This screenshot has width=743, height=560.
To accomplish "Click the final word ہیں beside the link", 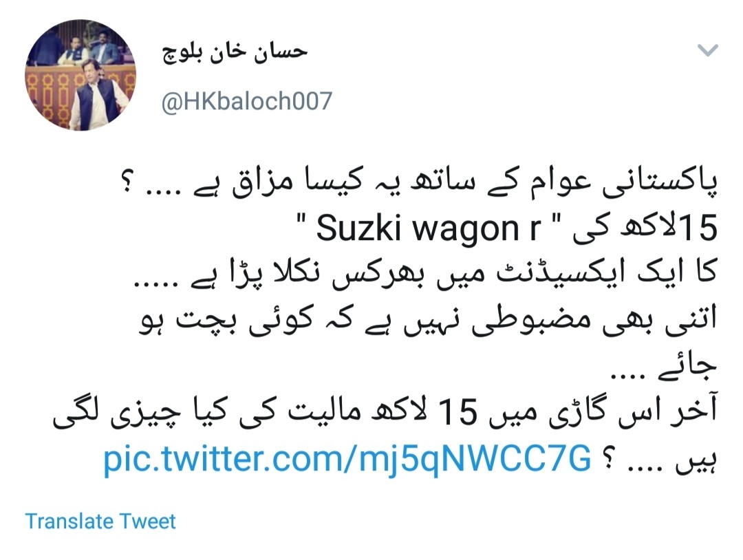I will (696, 459).
